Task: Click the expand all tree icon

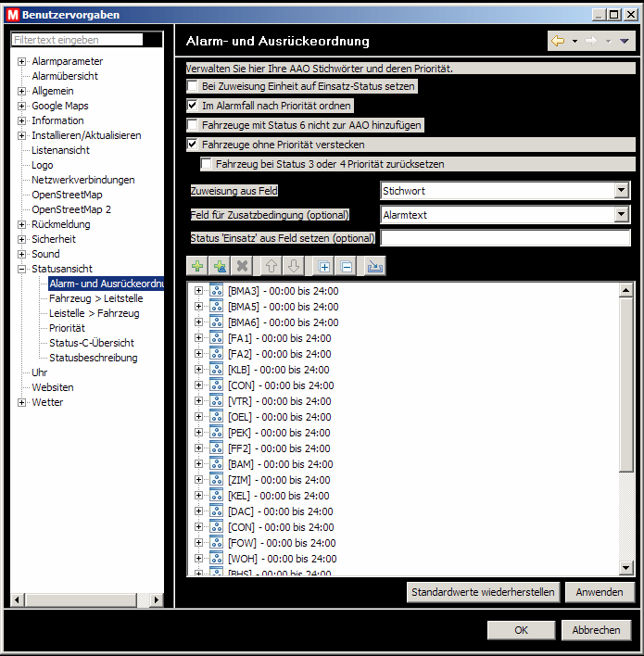Action: point(324,266)
